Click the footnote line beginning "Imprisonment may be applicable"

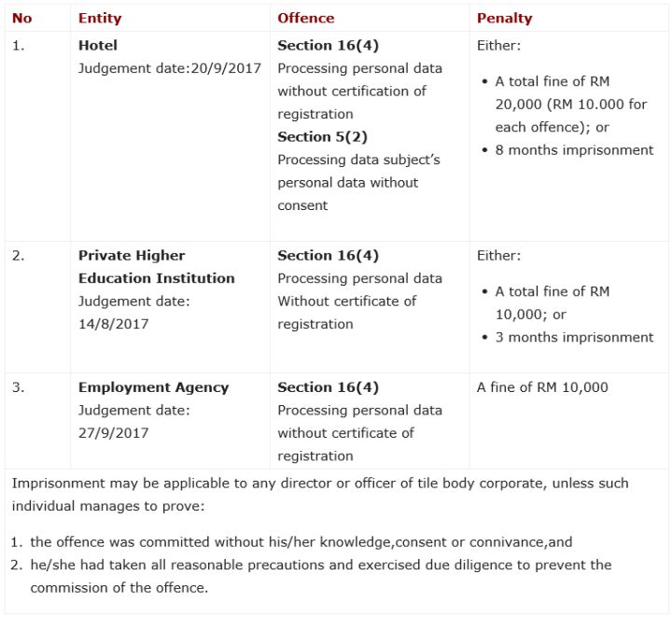320,484
